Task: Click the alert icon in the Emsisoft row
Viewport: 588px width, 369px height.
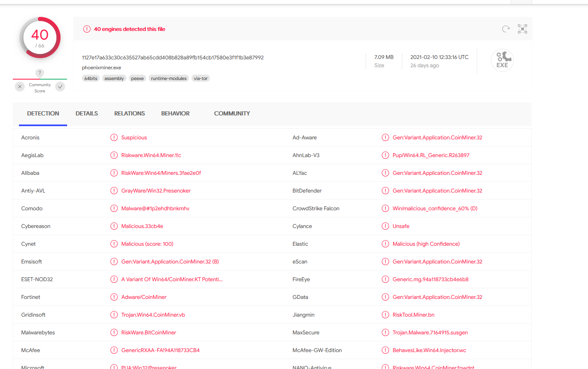Action: pos(114,262)
